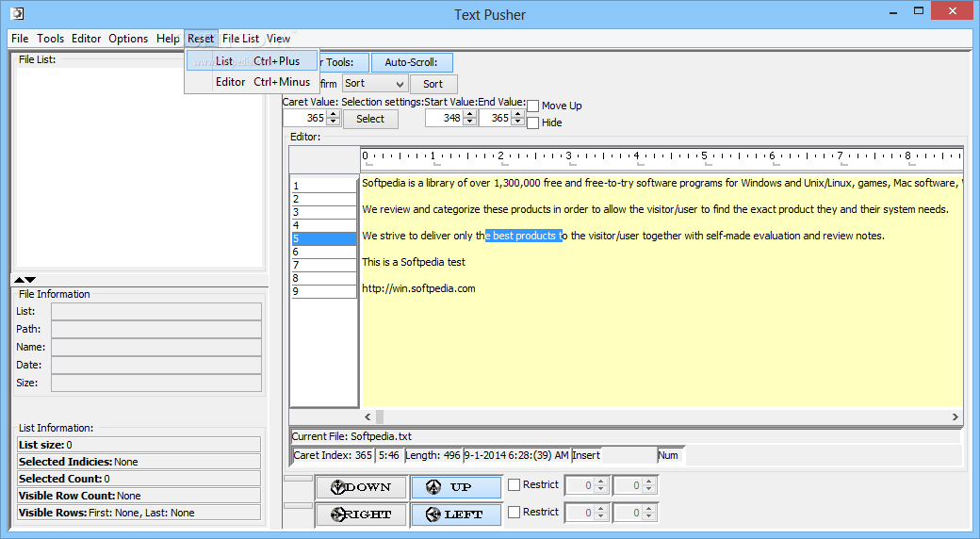Increase the Caret Value spinner

(334, 114)
